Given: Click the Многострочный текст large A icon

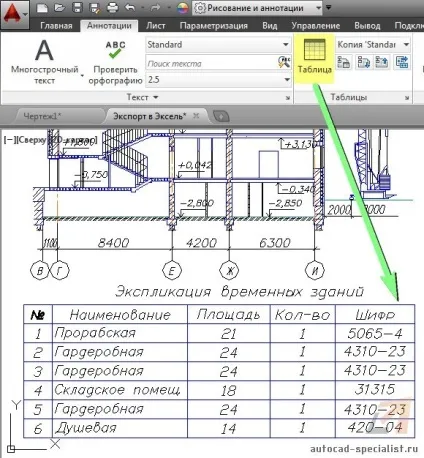Looking at the screenshot, I should click(44, 50).
